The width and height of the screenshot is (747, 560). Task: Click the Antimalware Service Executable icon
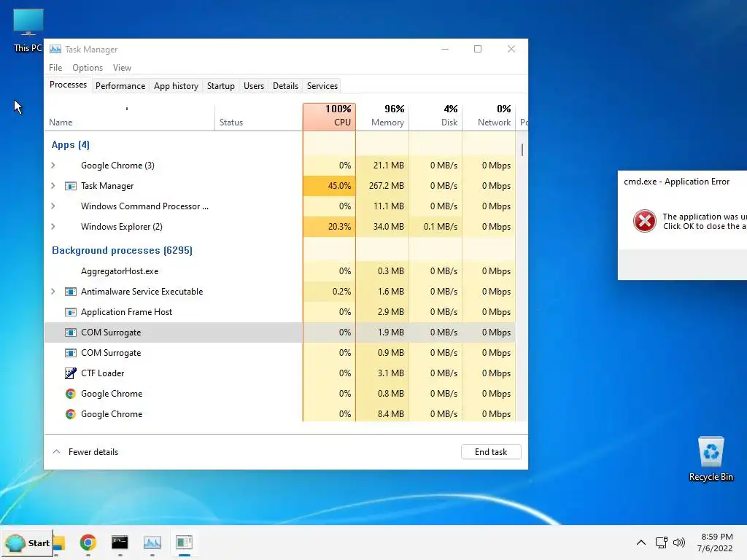click(x=71, y=292)
